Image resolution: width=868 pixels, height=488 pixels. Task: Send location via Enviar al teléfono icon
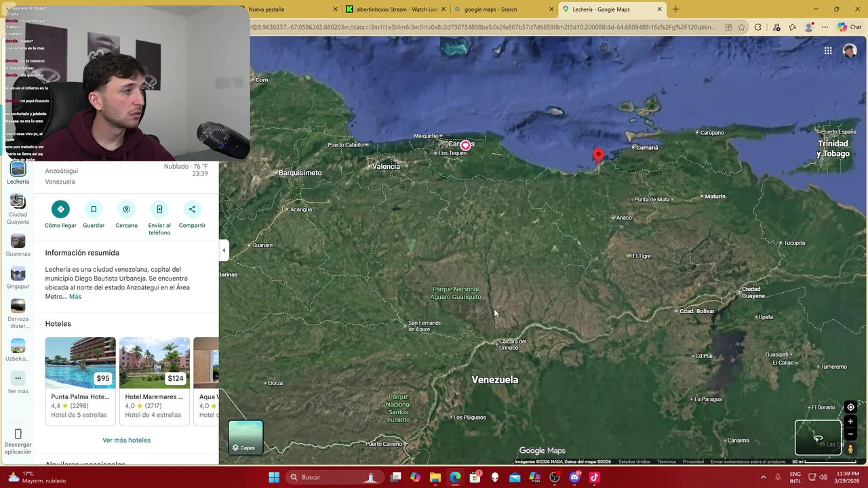coord(159,209)
